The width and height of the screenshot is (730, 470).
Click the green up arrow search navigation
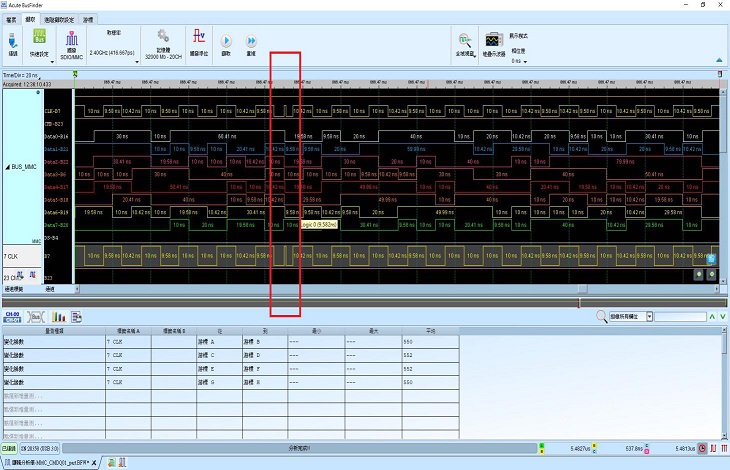click(711, 316)
